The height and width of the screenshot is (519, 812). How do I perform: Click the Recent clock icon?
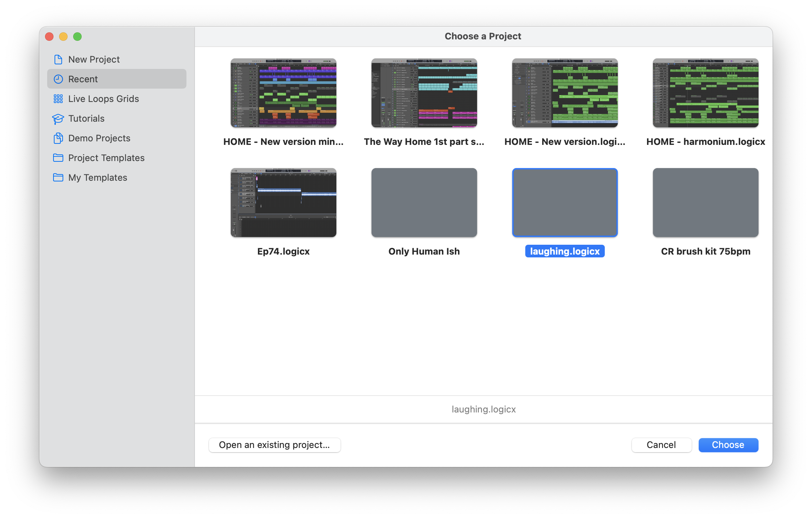point(58,79)
